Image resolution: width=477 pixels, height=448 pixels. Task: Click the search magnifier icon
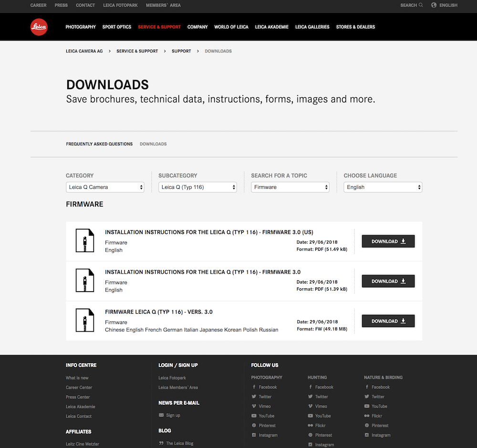coord(421,5)
